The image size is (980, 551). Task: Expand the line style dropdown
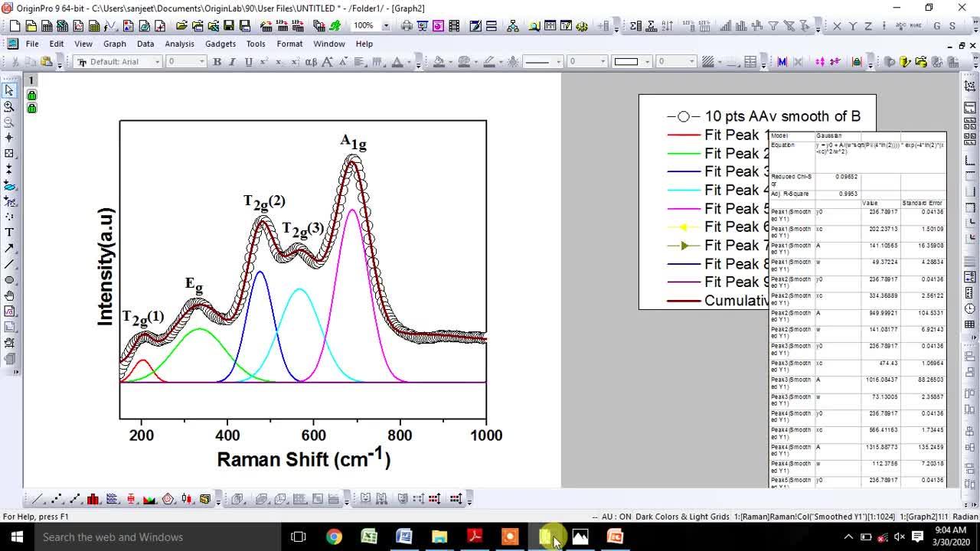pyautogui.click(x=558, y=63)
